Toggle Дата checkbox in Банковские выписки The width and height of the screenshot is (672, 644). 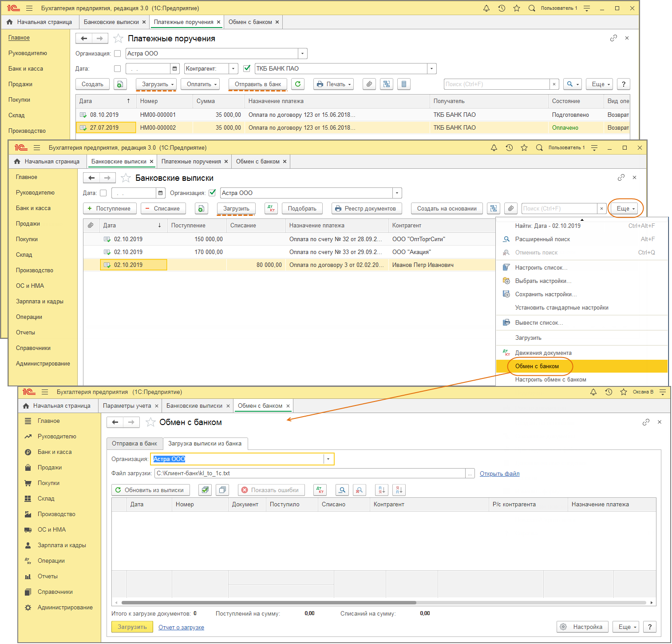click(x=103, y=193)
